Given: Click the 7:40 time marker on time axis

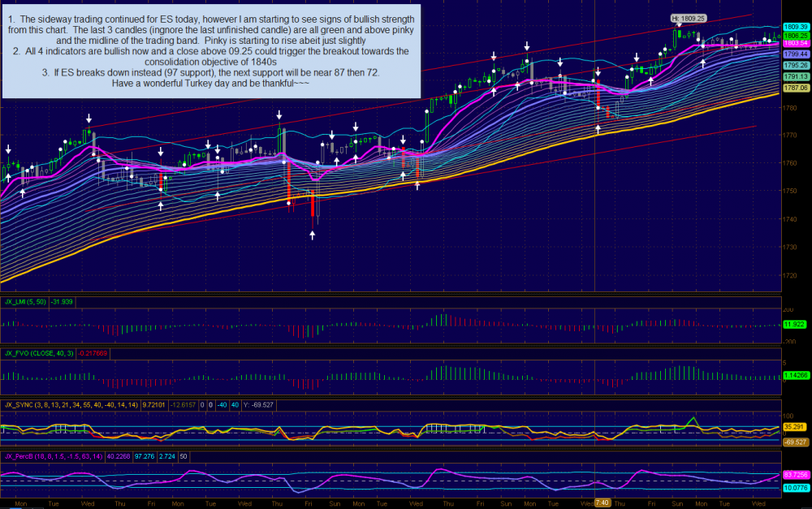Looking at the screenshot, I should [x=603, y=503].
